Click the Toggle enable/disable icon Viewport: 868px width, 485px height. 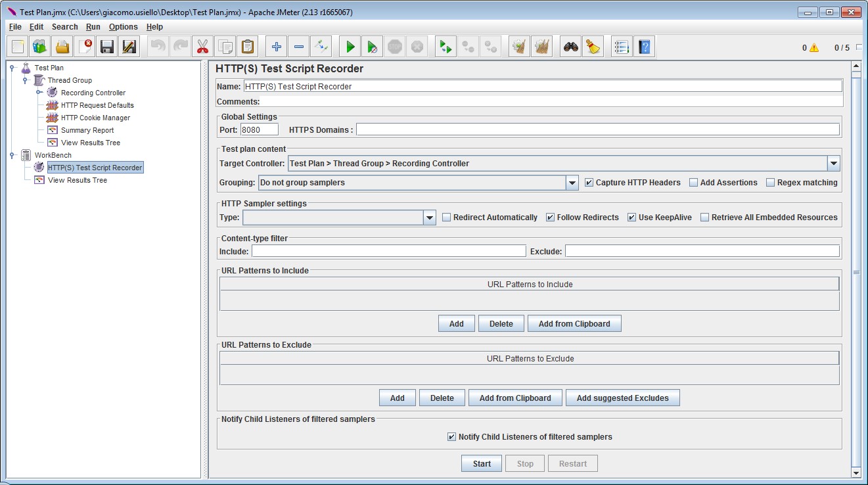pos(321,47)
